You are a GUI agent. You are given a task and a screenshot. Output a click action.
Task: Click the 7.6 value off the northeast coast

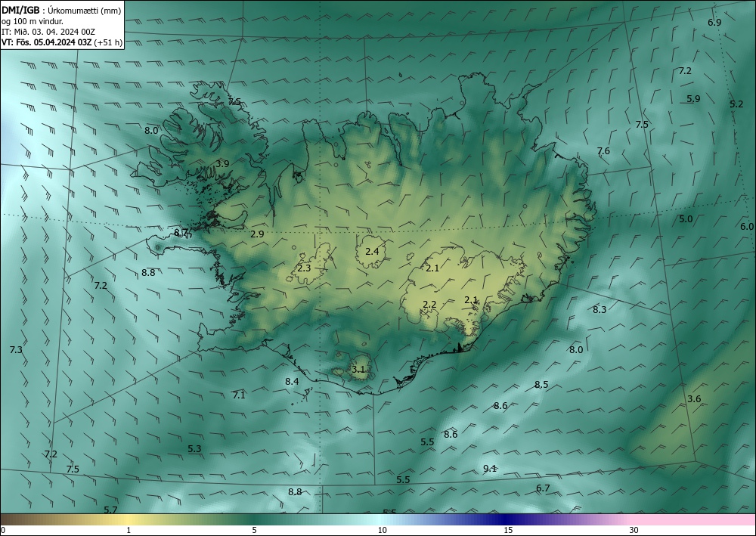603,151
